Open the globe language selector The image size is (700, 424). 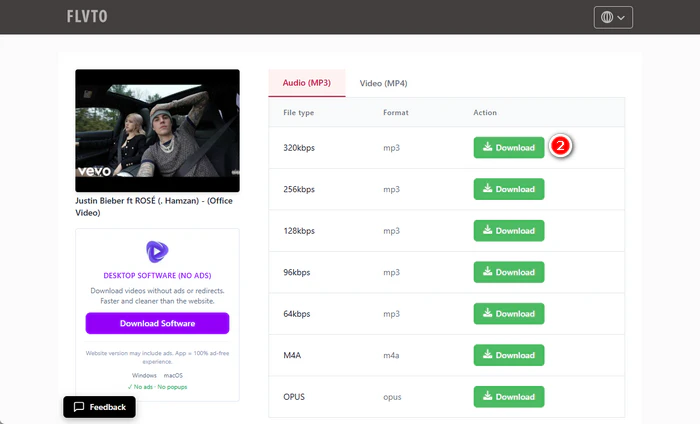[613, 17]
